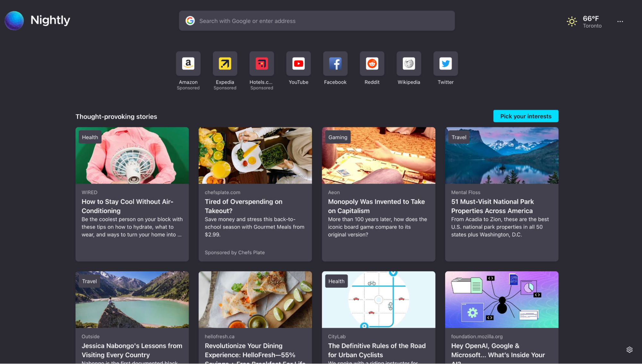Click the Mental Floss source label
The height and width of the screenshot is (364, 642).
[465, 192]
